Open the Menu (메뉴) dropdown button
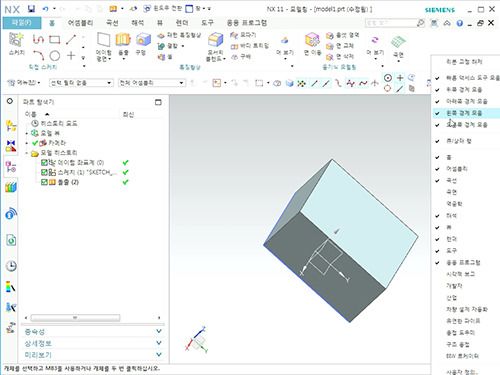Screen dimensions: 500x375 (24, 82)
